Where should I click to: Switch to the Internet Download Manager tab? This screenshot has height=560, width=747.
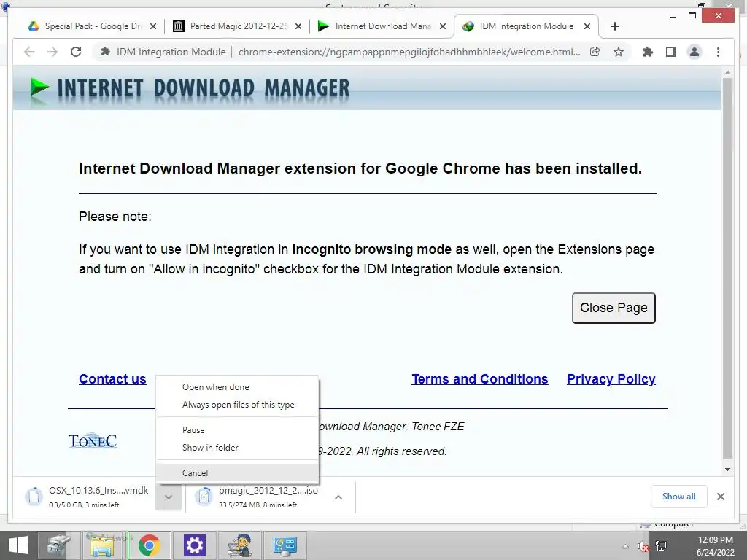tap(382, 26)
